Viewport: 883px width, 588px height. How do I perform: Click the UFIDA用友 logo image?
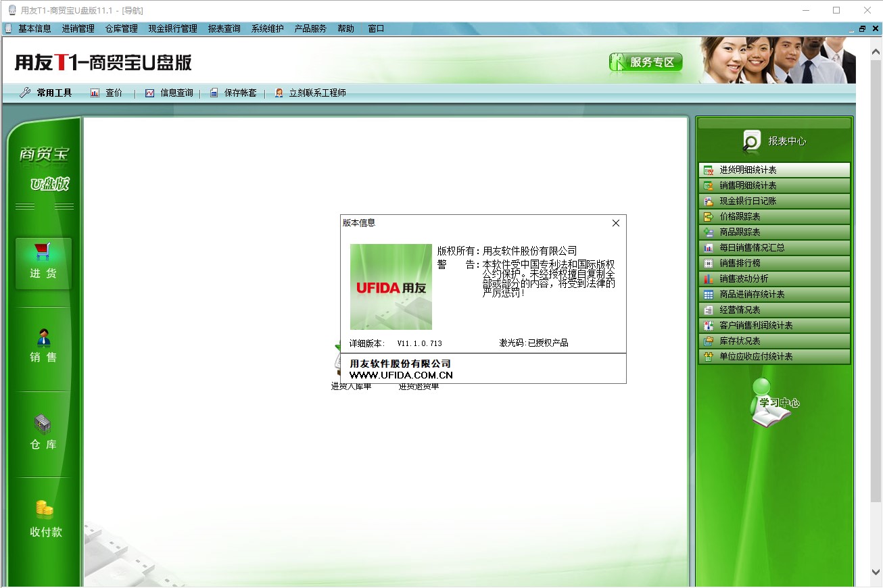click(391, 287)
